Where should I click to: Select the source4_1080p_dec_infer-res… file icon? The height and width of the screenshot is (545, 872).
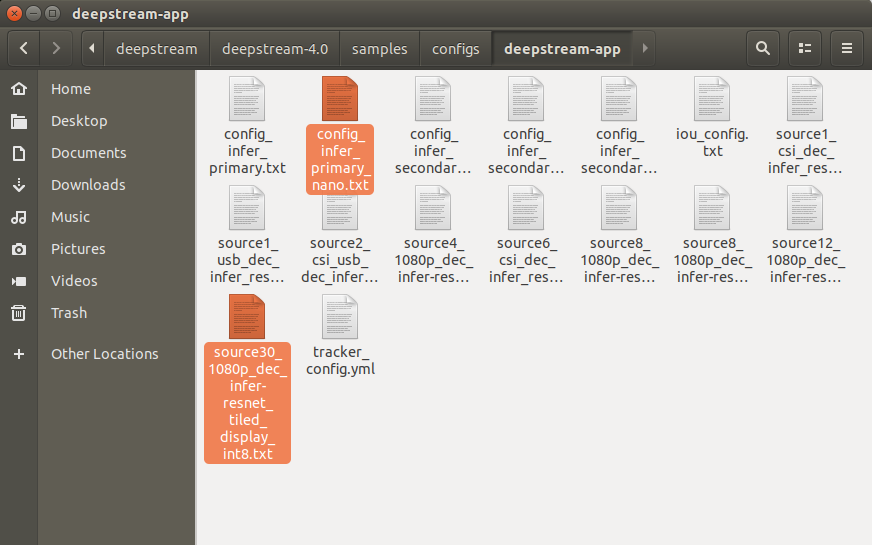[433, 207]
